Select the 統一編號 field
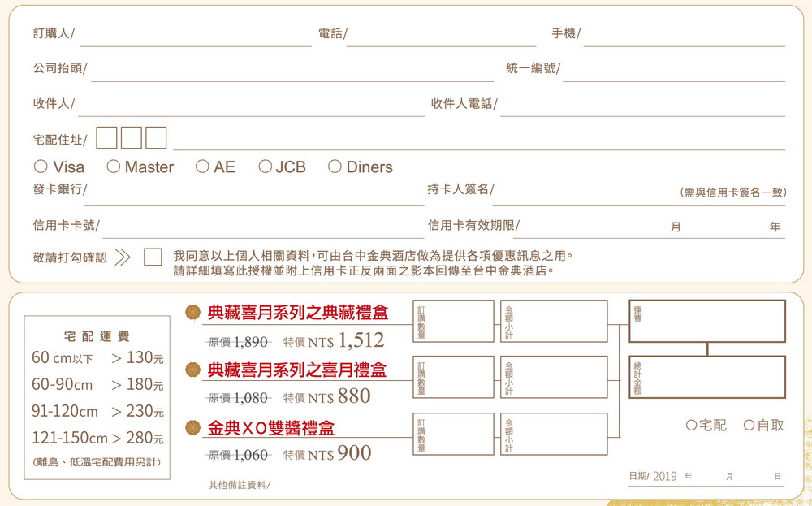 pyautogui.click(x=674, y=70)
